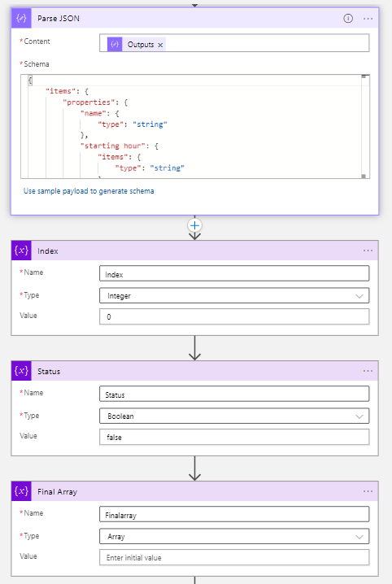Image resolution: width=392 pixels, height=584 pixels.
Task: Open the Parse JSON ellipsis menu
Action: tap(368, 18)
